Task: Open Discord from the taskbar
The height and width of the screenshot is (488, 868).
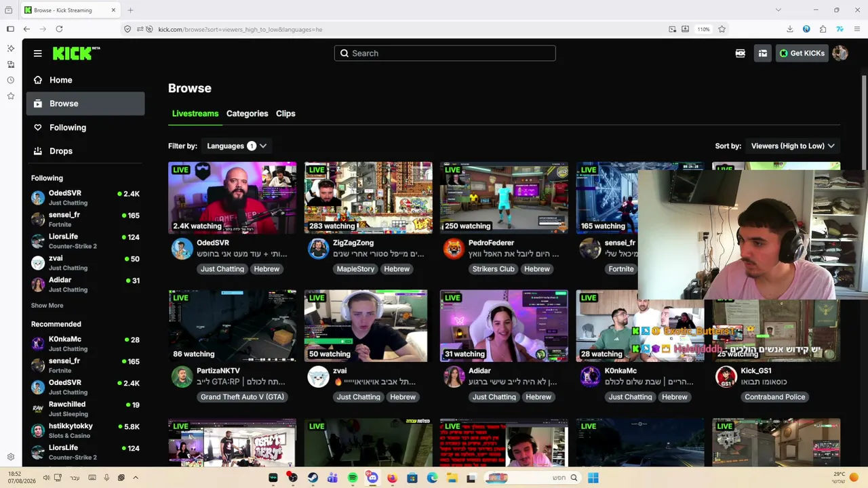Action: coord(372,478)
